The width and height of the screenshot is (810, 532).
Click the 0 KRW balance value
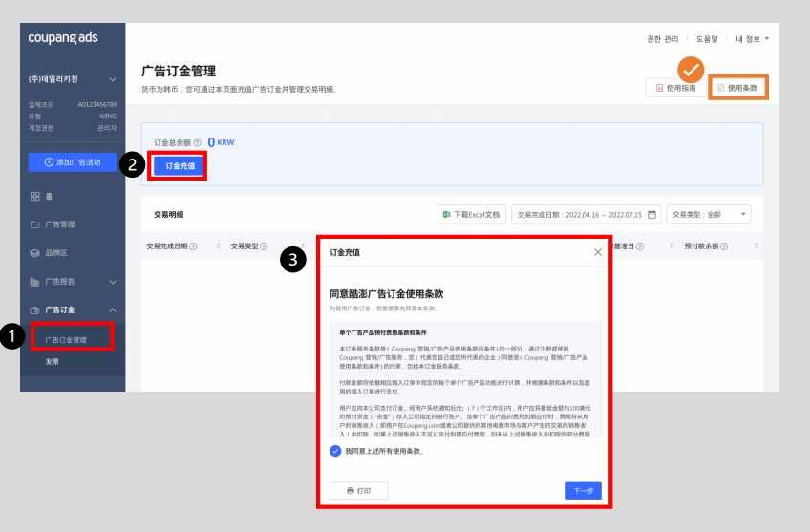tap(221, 142)
